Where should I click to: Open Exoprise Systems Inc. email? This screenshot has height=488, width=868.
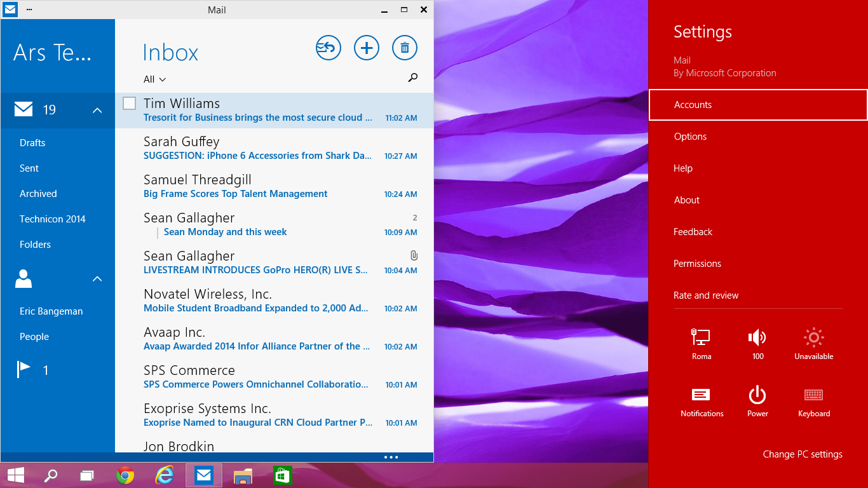[x=275, y=415]
